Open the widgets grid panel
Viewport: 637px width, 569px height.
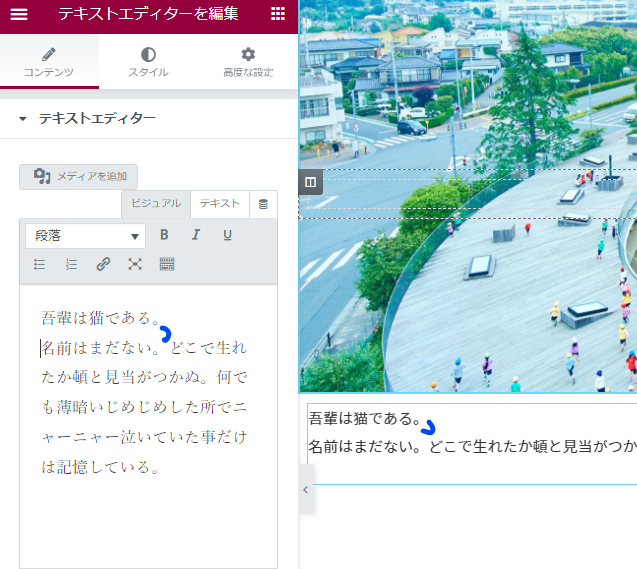278,14
